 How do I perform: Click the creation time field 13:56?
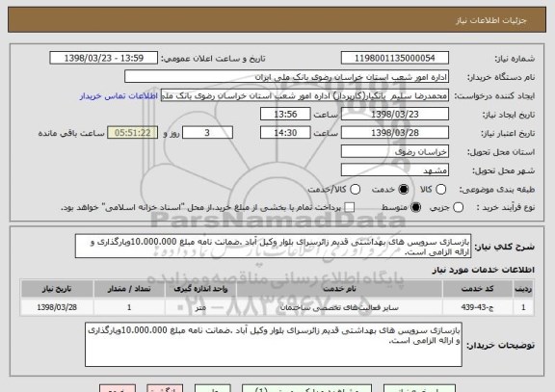(x=285, y=115)
